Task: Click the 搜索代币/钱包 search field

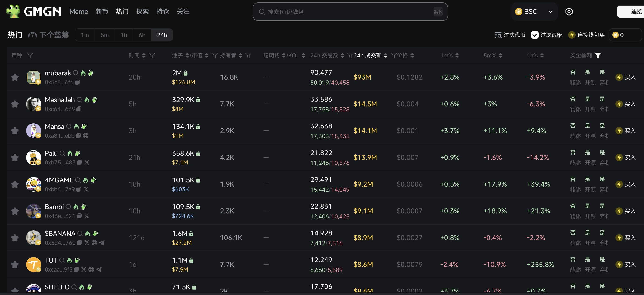Action: [350, 11]
